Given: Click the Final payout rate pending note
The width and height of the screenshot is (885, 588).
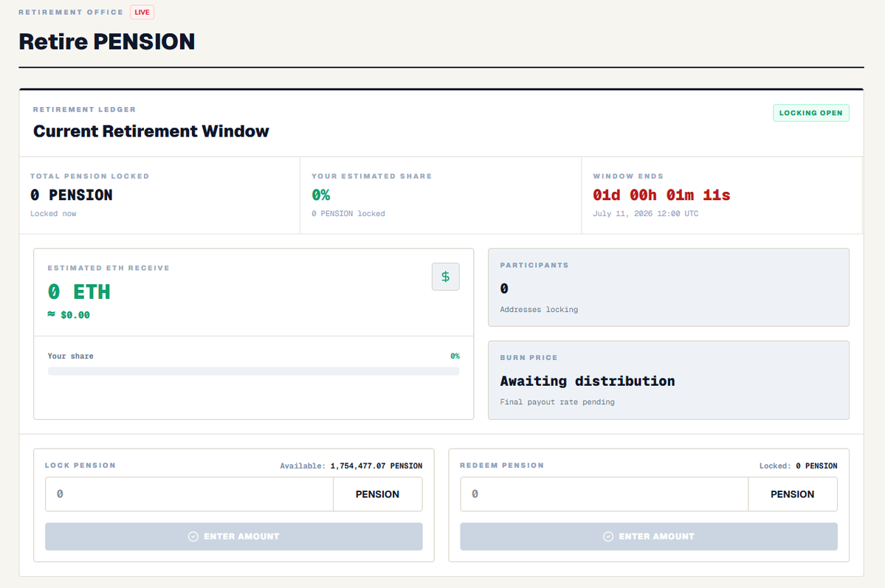Looking at the screenshot, I should [557, 402].
